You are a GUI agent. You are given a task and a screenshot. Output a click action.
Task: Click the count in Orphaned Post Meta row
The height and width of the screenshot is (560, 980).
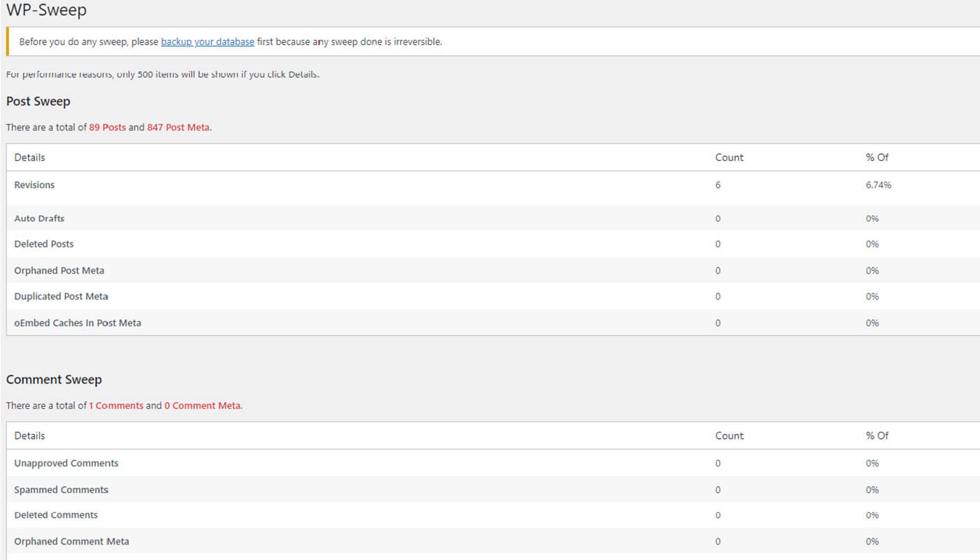pos(717,270)
